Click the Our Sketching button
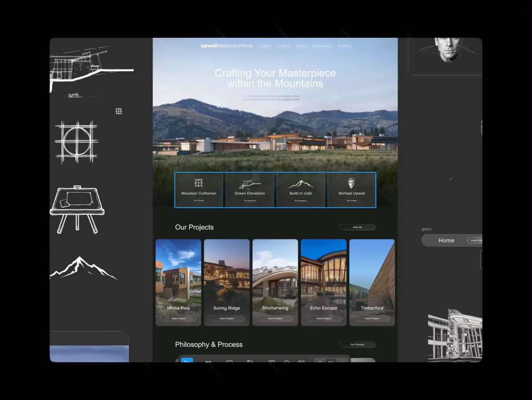 click(x=250, y=201)
